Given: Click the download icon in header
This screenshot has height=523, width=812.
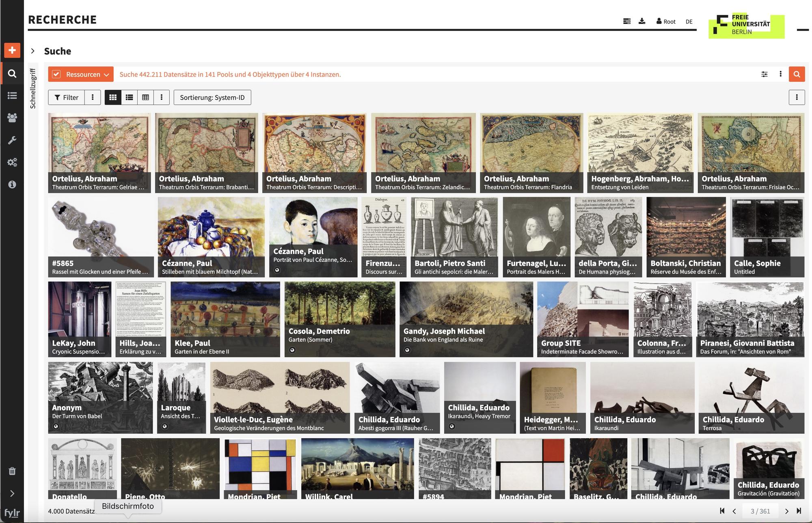Looking at the screenshot, I should (642, 21).
